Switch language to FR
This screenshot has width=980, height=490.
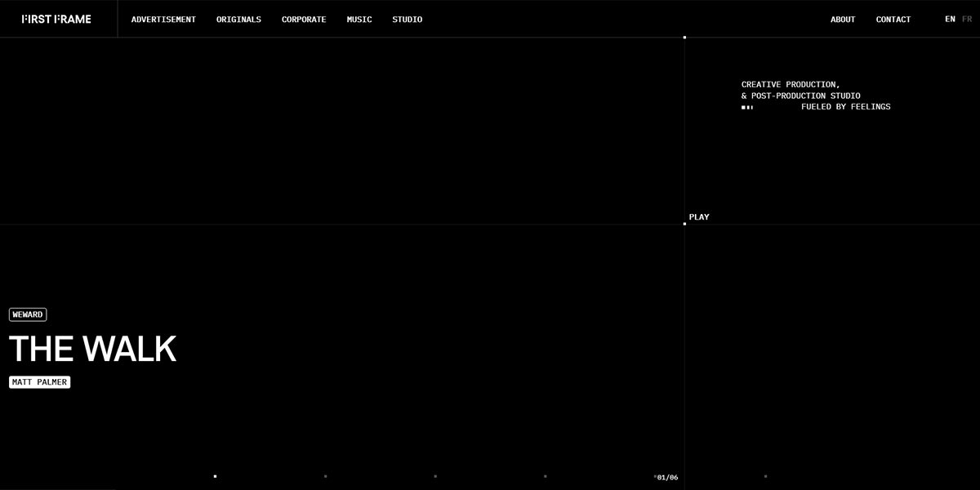(x=967, y=19)
